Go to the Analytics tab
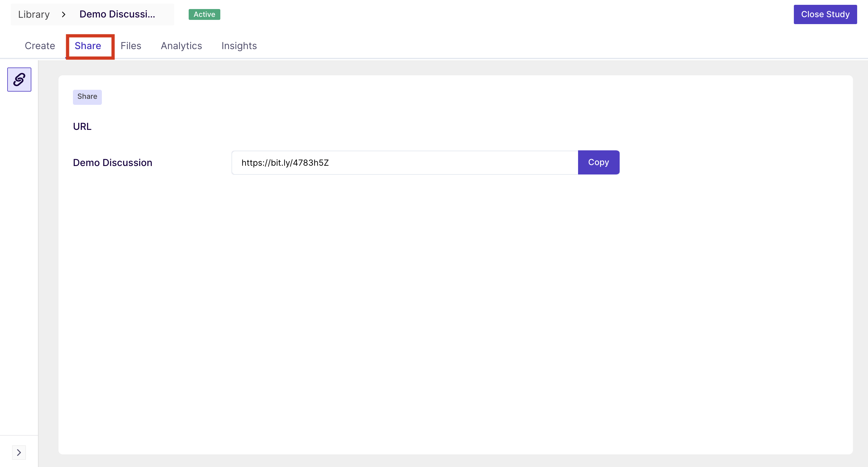The height and width of the screenshot is (467, 868). coord(181,46)
